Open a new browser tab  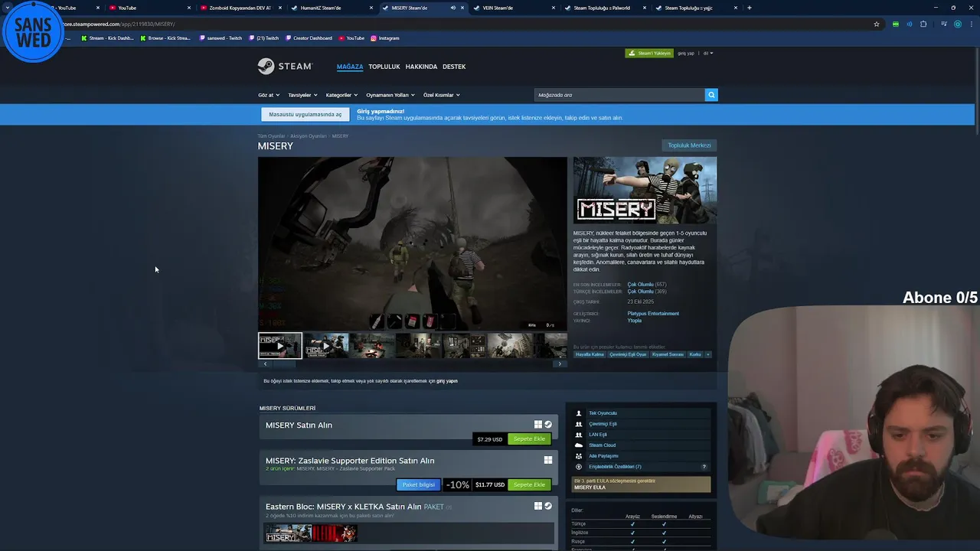click(749, 8)
